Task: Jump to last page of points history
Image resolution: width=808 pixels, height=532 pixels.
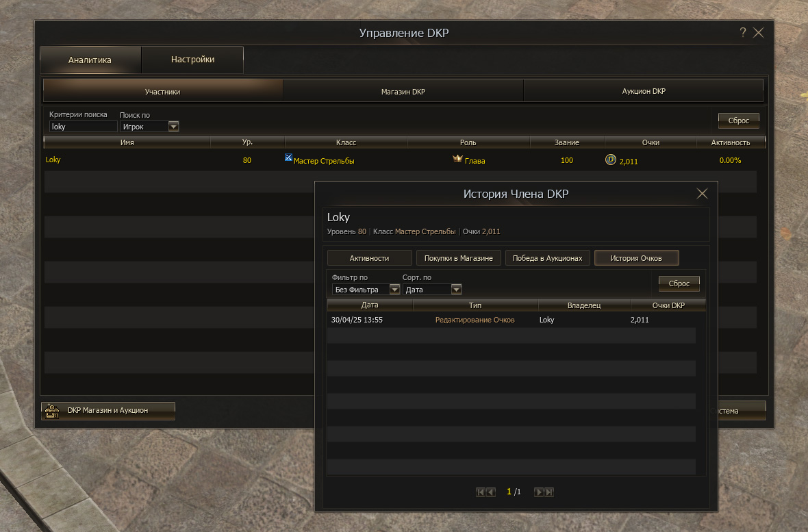Action: [x=549, y=492]
